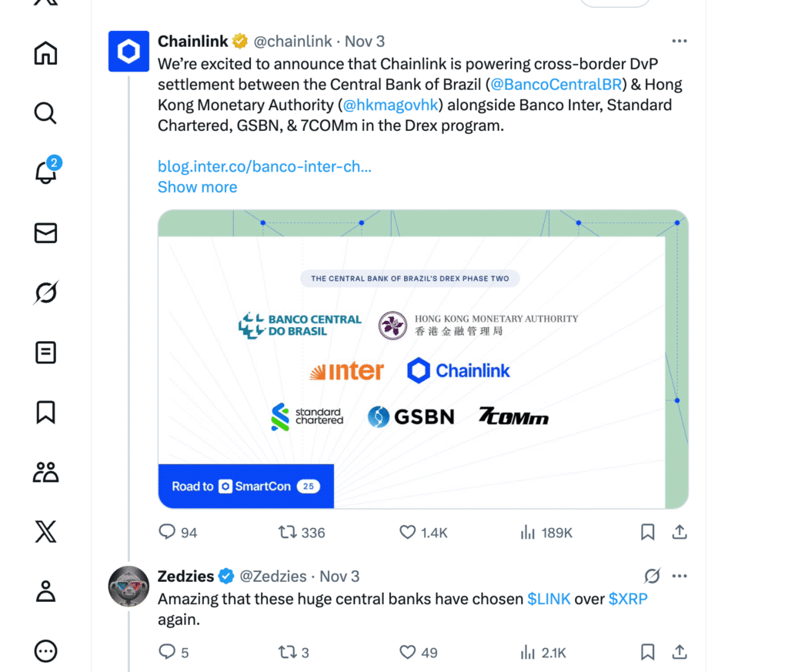The image size is (788, 672).
Task: Click the $LINK cashtag in reply
Action: pyautogui.click(x=549, y=599)
